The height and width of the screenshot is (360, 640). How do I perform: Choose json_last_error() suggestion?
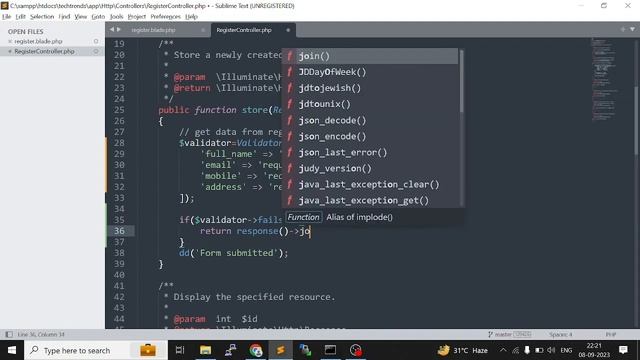(x=370, y=152)
